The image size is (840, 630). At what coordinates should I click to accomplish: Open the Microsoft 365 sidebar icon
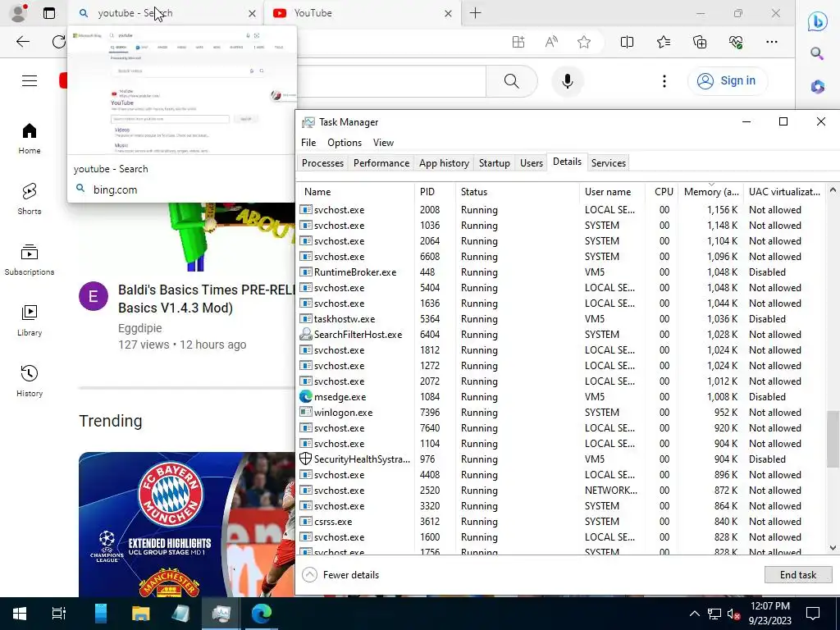818,86
